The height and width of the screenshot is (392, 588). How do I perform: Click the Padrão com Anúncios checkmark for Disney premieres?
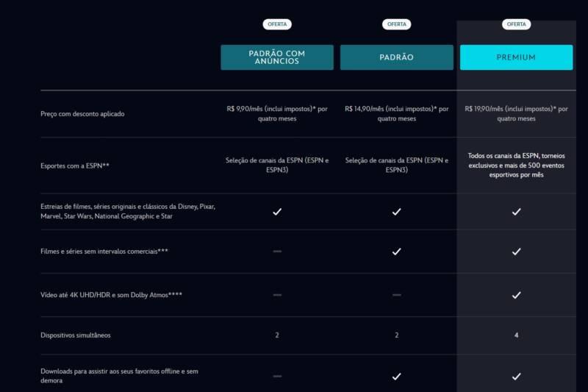[x=277, y=212]
